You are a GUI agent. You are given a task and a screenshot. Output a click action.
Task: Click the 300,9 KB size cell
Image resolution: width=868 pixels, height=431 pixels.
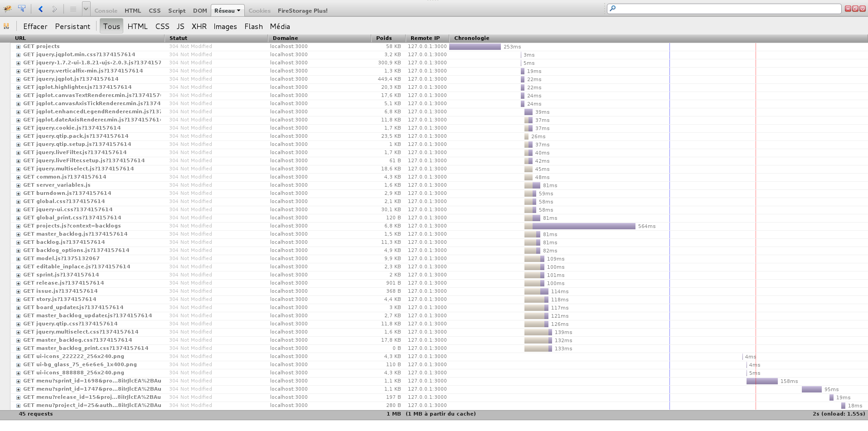(x=389, y=63)
